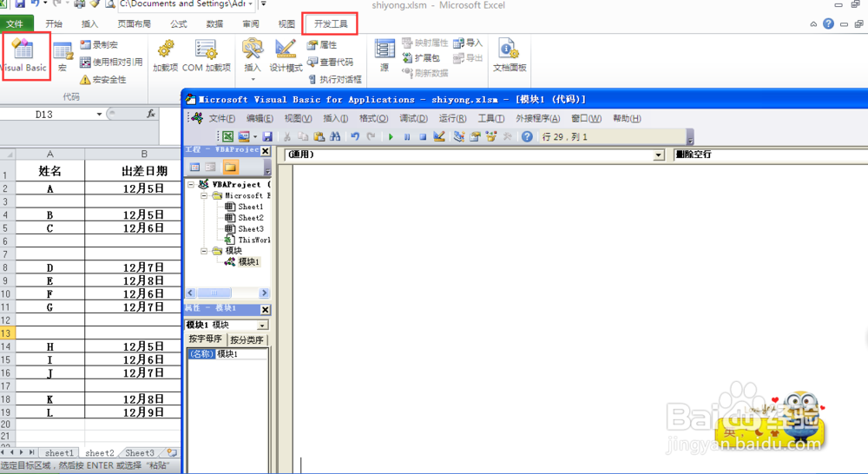Open the XML 源 (Source) pane
The image size is (868, 474).
(385, 55)
